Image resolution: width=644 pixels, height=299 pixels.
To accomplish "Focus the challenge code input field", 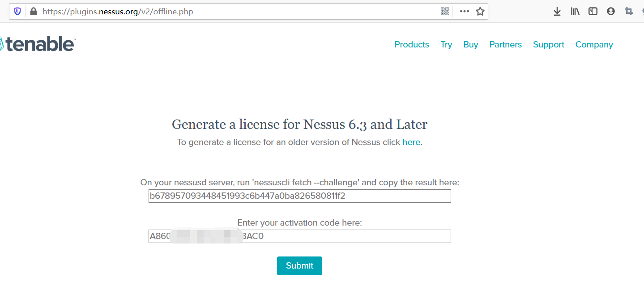I will point(300,196).
